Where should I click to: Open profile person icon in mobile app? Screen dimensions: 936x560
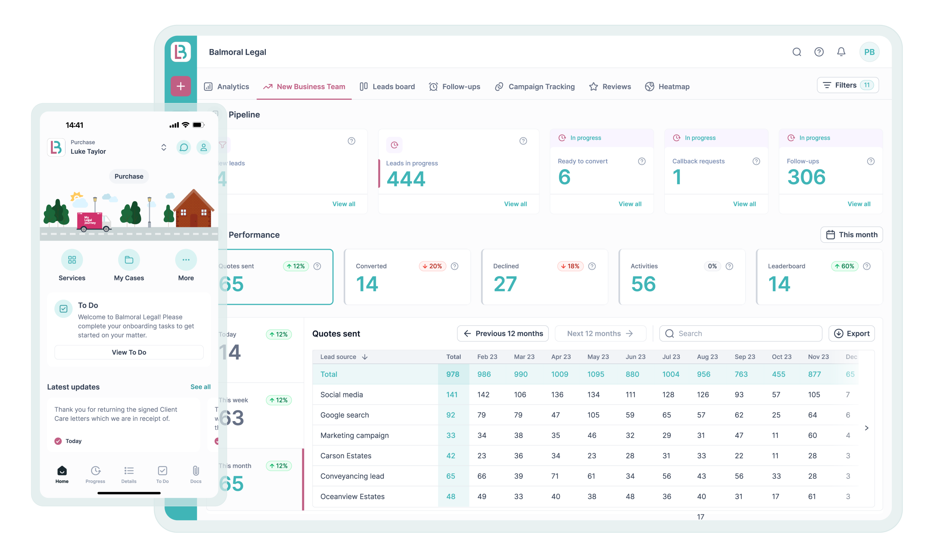[x=203, y=147]
